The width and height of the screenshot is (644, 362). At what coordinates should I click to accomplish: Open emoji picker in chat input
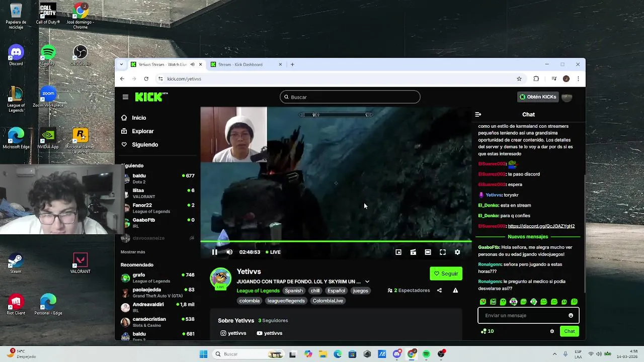coord(571,316)
